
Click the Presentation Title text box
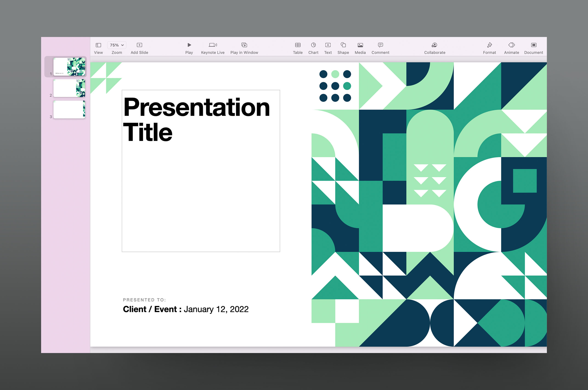pyautogui.click(x=196, y=119)
